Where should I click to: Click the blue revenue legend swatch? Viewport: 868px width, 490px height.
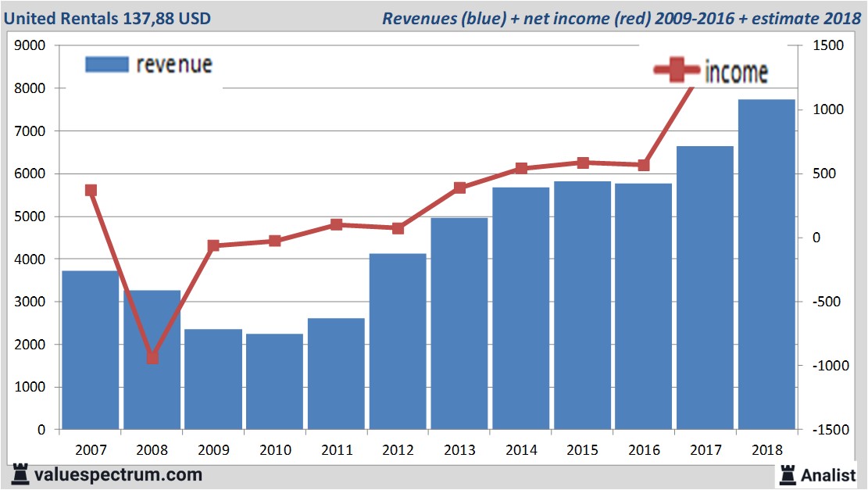click(106, 64)
